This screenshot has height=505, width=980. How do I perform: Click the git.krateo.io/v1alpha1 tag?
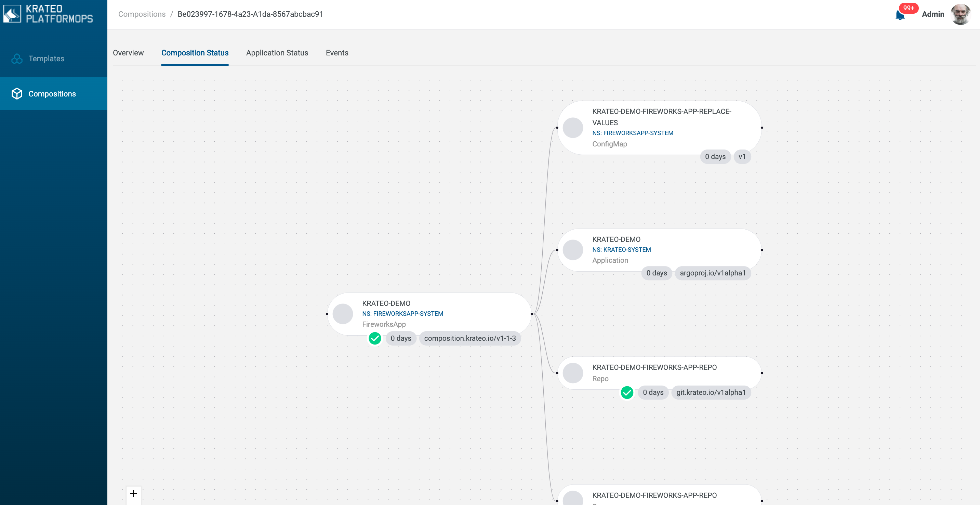pos(711,392)
